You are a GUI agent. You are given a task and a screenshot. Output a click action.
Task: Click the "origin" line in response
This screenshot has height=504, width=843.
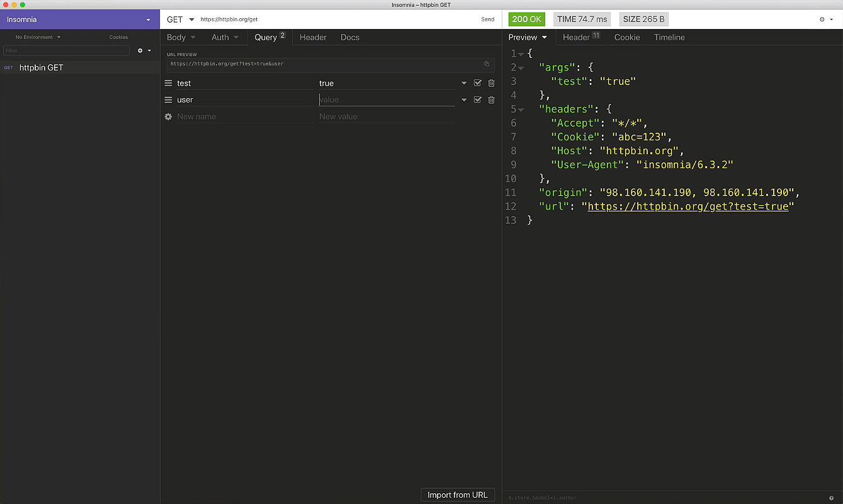pos(669,193)
